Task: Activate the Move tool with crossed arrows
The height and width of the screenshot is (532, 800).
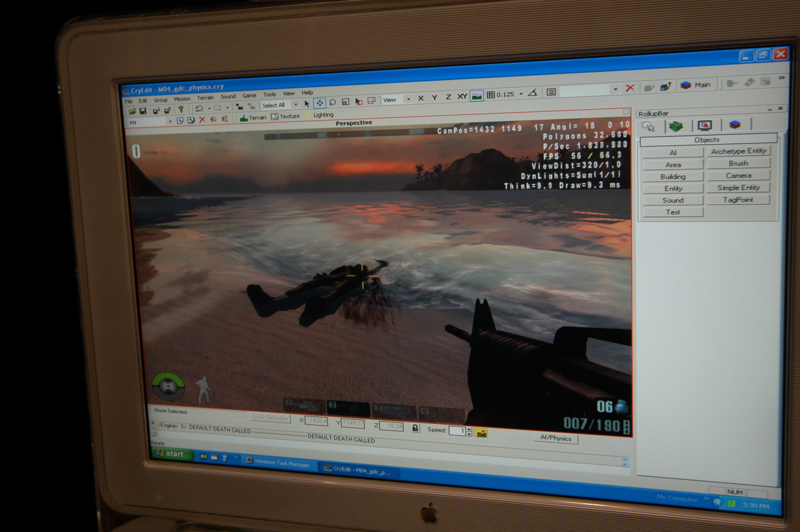Action: (x=320, y=103)
